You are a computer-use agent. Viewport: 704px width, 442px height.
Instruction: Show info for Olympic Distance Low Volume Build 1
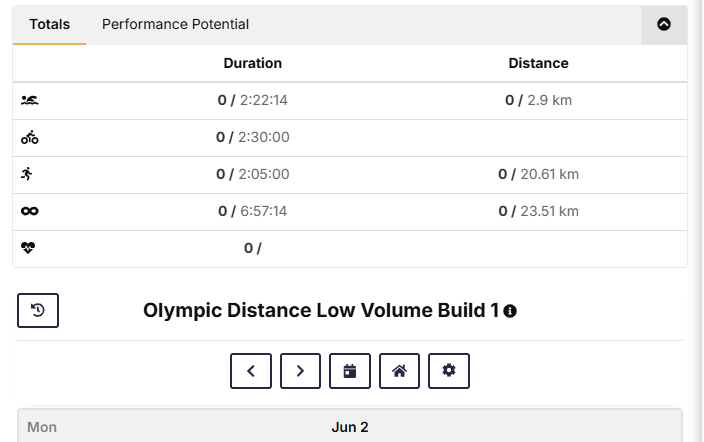tap(510, 311)
